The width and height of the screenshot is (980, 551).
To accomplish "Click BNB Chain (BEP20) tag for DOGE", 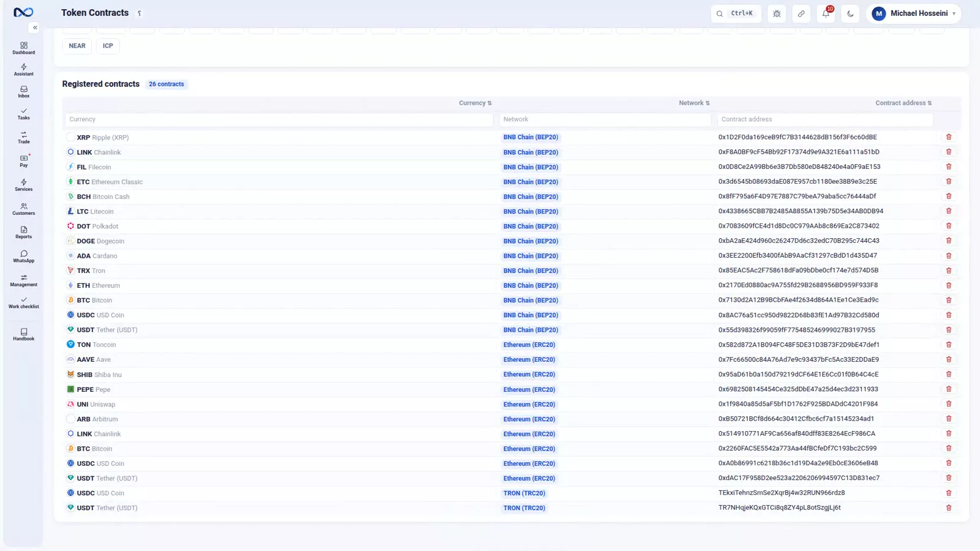I will point(531,241).
